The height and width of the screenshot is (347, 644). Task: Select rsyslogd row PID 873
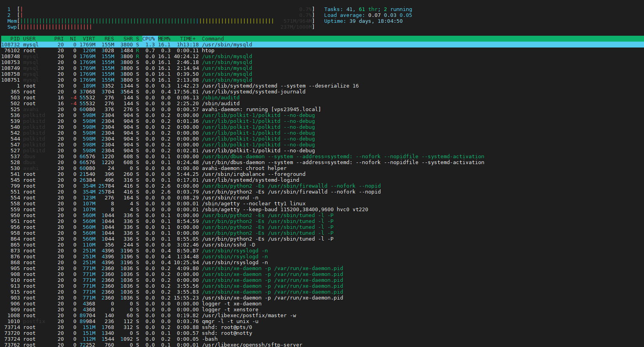322,251
